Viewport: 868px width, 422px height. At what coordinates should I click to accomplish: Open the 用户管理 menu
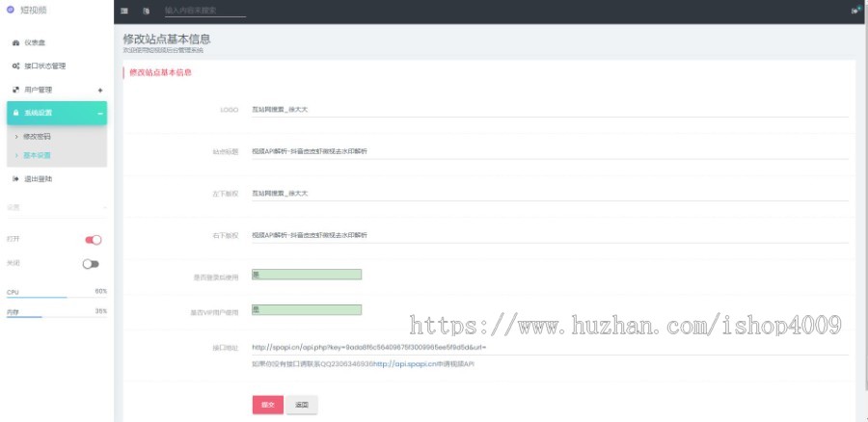coord(57,89)
